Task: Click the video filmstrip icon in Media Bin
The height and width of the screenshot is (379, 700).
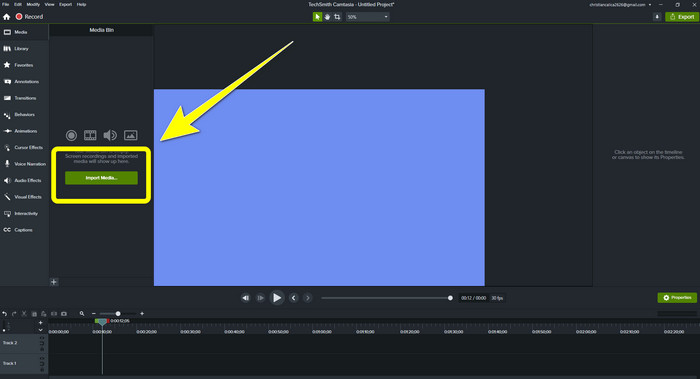Action: pyautogui.click(x=90, y=135)
